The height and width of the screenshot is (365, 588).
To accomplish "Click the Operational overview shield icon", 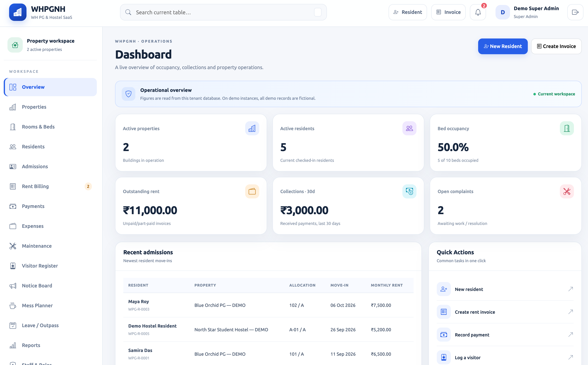I will (x=128, y=94).
